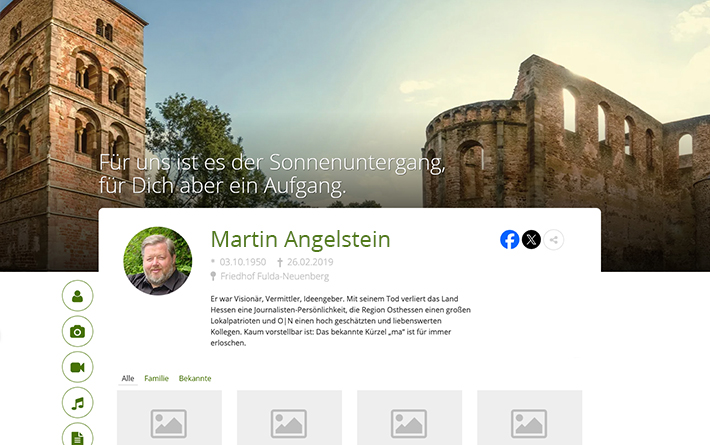
Task: Open the second gallery image placeholder
Action: tap(289, 419)
